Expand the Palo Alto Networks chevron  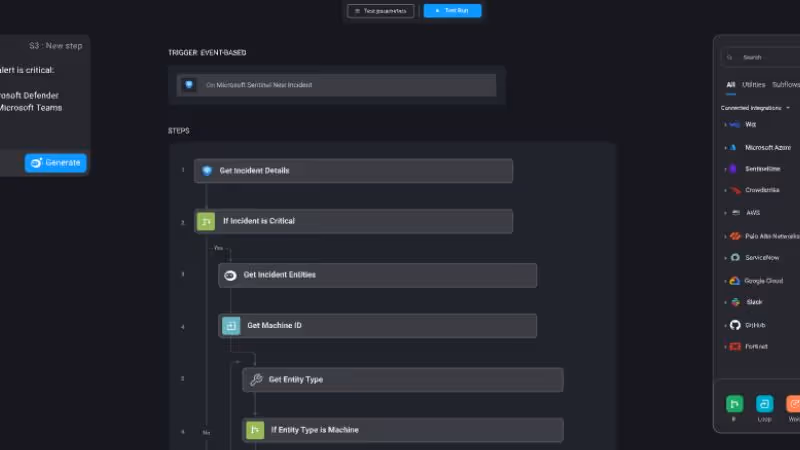tap(726, 236)
